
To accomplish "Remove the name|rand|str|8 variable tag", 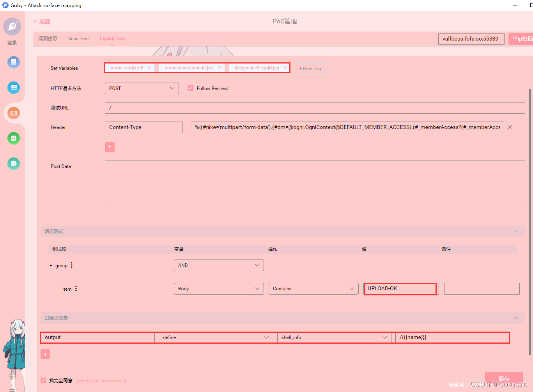I will (x=149, y=68).
